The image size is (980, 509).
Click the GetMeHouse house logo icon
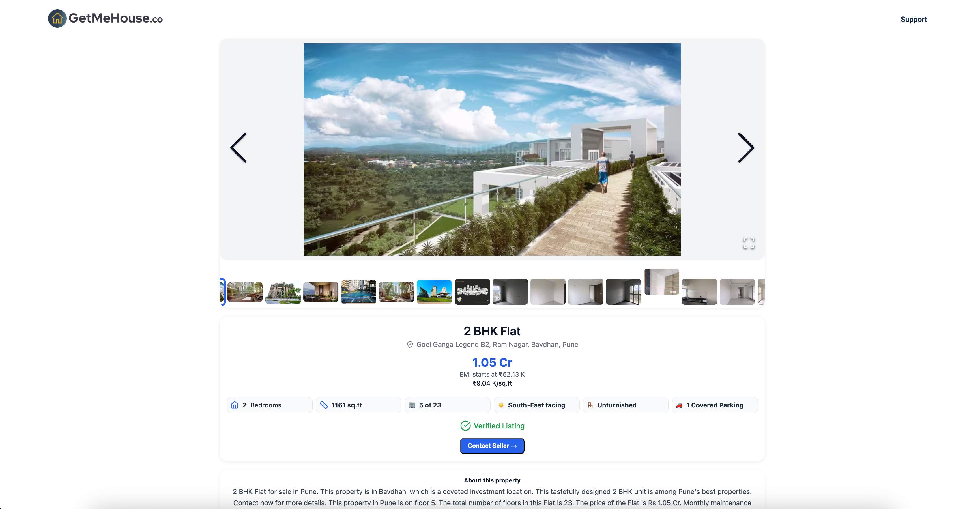tap(57, 18)
